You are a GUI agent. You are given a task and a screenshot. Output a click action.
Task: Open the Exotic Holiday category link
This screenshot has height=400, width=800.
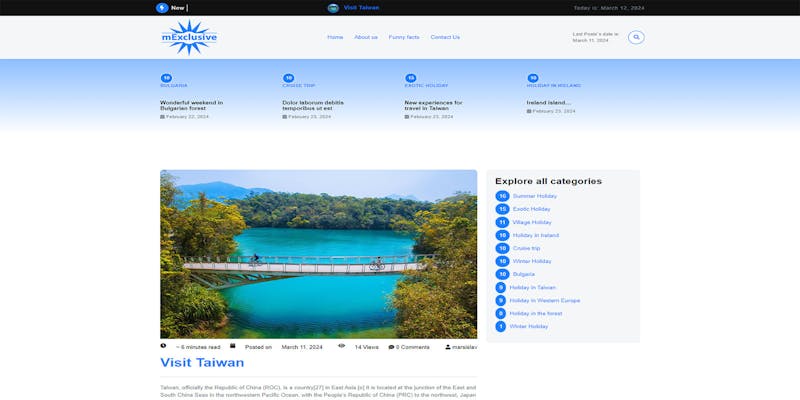tap(532, 209)
